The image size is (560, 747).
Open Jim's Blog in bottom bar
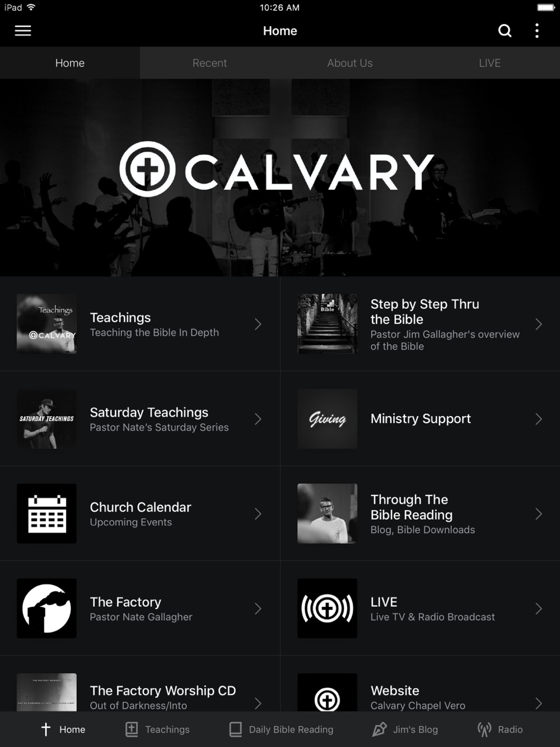[405, 729]
